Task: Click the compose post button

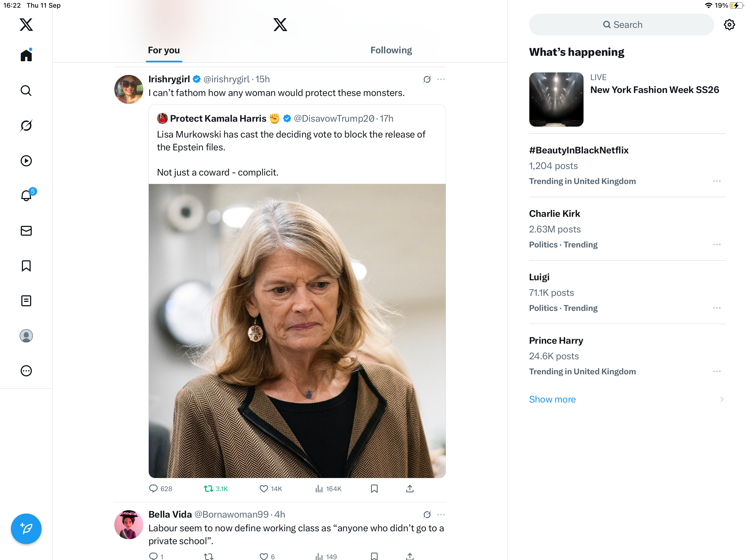Action: click(26, 529)
